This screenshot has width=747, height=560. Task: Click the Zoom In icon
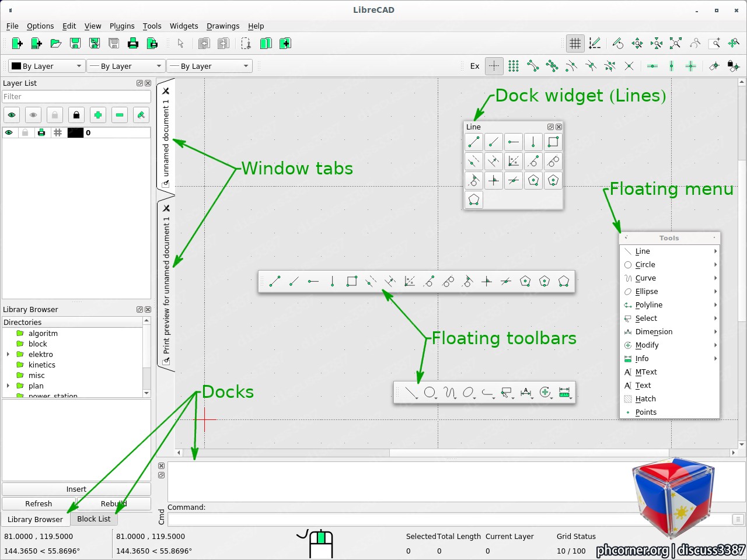pyautogui.click(x=637, y=43)
